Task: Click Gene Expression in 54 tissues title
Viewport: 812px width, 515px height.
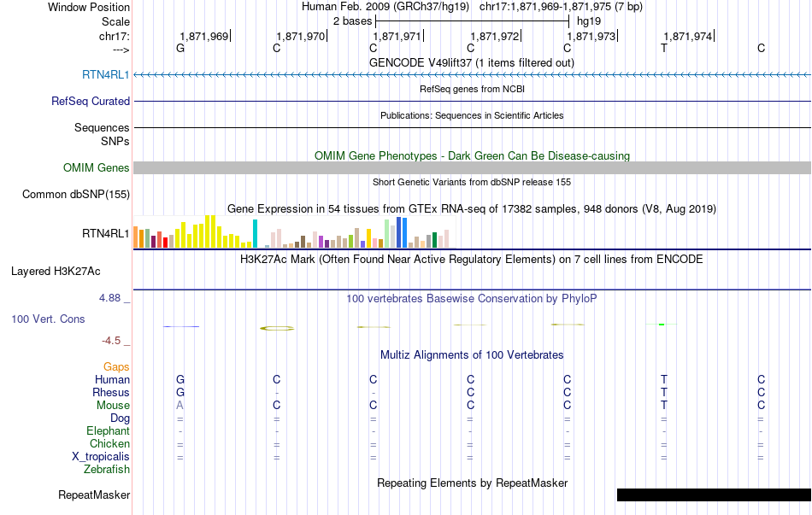Action: (472, 209)
